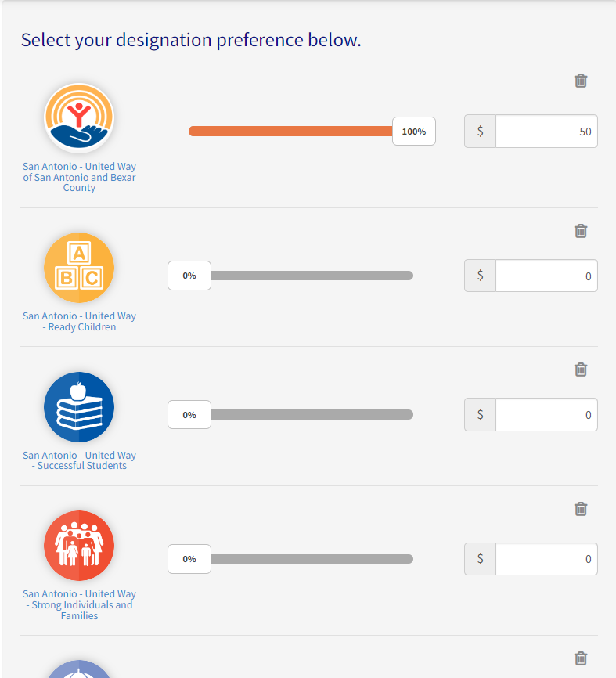Click the 100% slider handle

413,132
